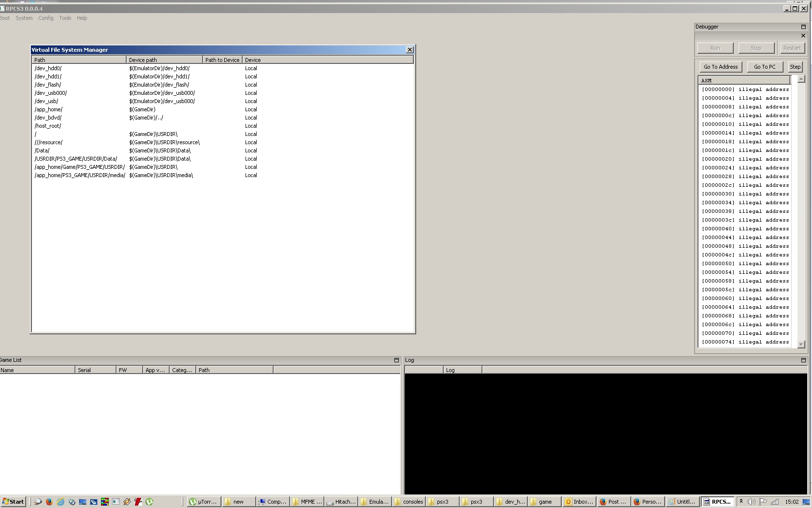Float the Debugger panel using its undock icon

click(x=803, y=27)
